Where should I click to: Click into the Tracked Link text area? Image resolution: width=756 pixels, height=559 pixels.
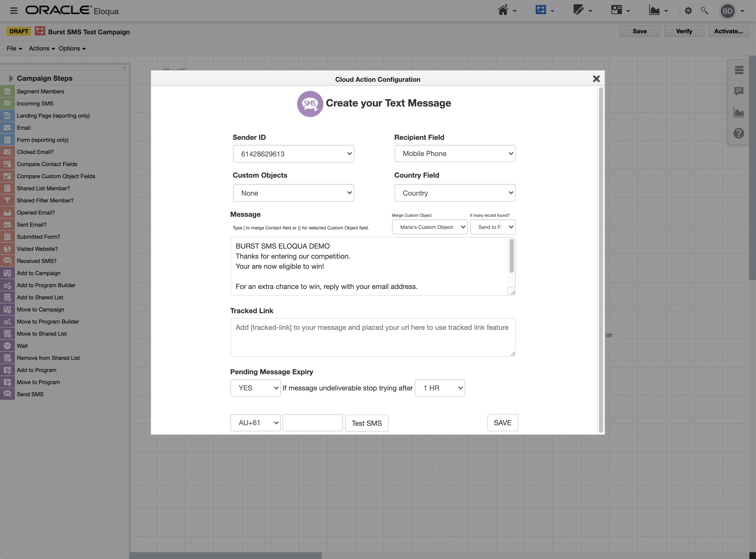[372, 337]
